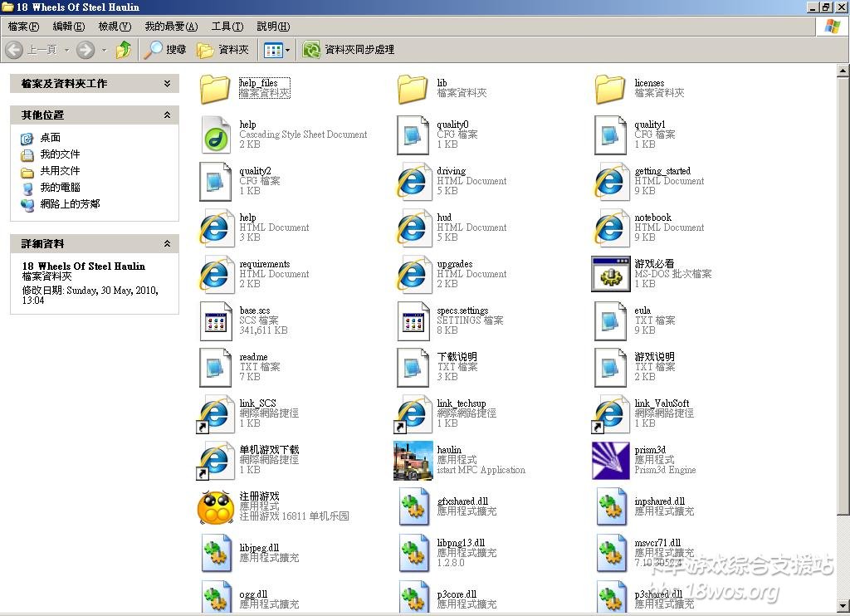
Task: Click the 注册游戏 smiley face icon
Action: click(x=215, y=506)
